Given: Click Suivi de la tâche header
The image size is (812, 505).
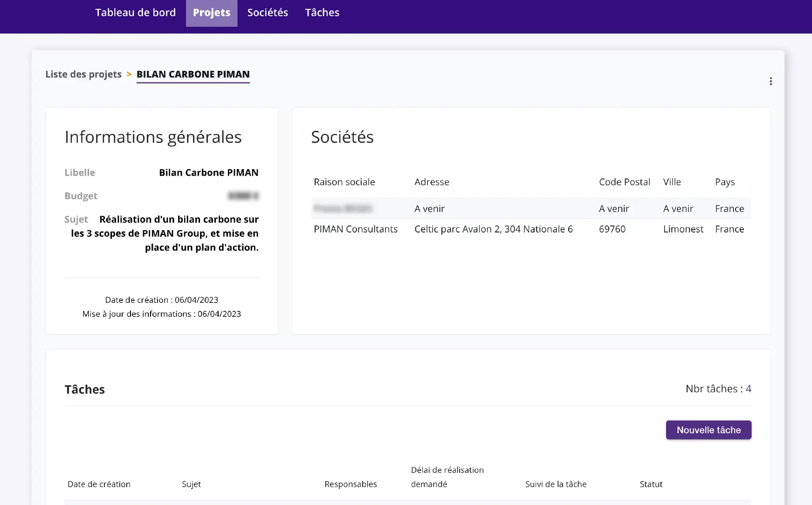Looking at the screenshot, I should pos(556,485).
